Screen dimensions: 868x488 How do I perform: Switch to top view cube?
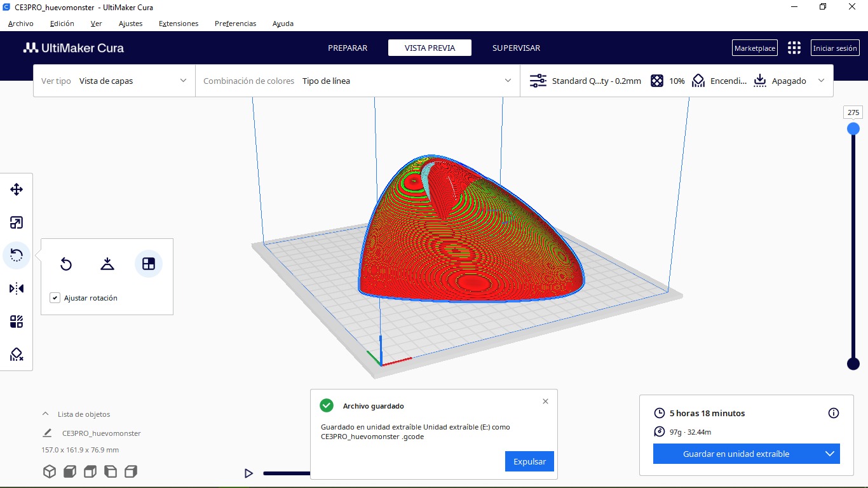(90, 471)
